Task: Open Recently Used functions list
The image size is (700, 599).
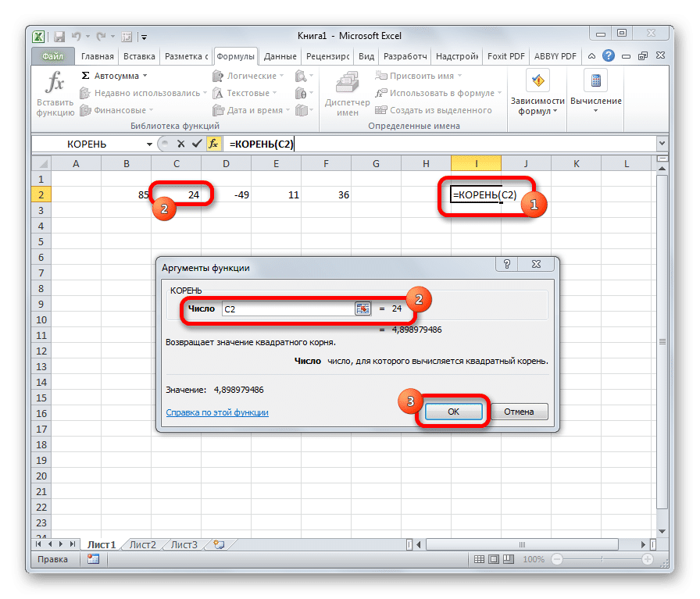Action: point(143,93)
